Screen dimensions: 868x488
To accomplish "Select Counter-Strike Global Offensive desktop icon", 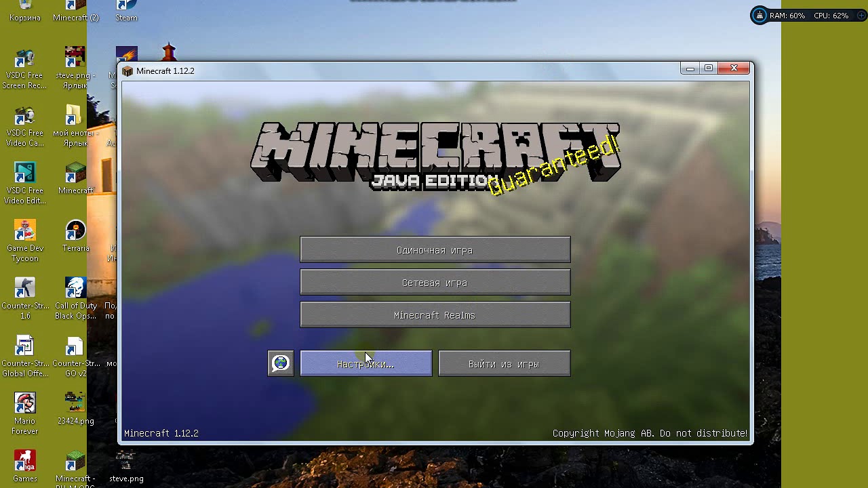I will 25,356.
